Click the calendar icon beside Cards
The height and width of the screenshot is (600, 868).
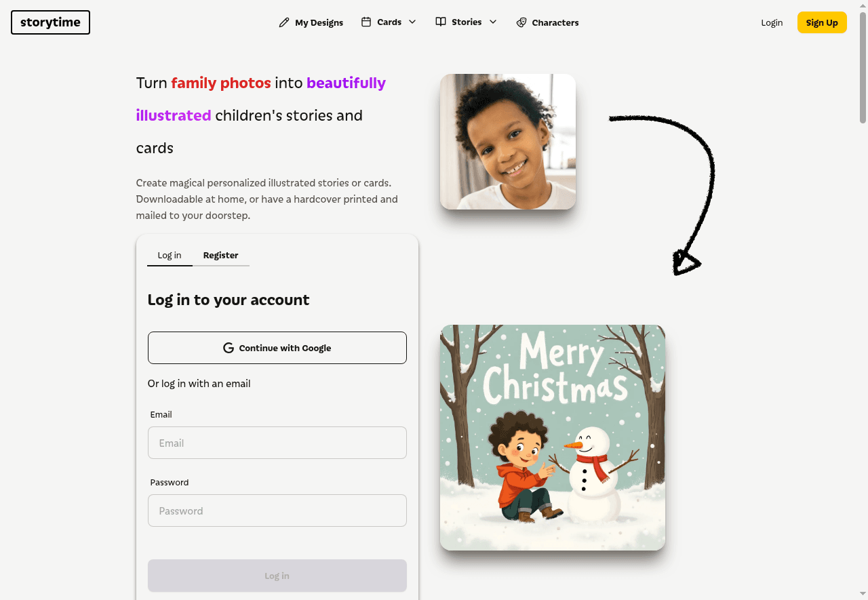[x=366, y=22]
